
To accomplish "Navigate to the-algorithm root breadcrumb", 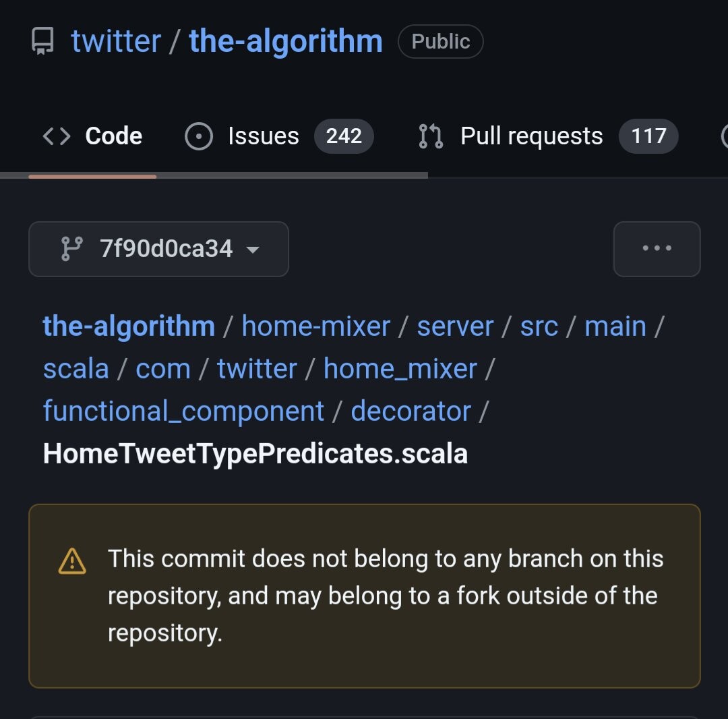I will 129,326.
